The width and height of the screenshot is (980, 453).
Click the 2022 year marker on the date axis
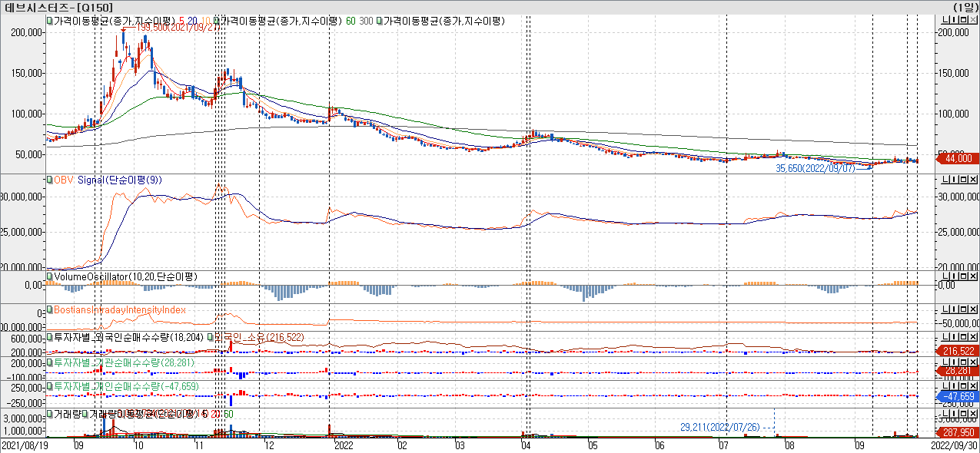pyautogui.click(x=343, y=445)
